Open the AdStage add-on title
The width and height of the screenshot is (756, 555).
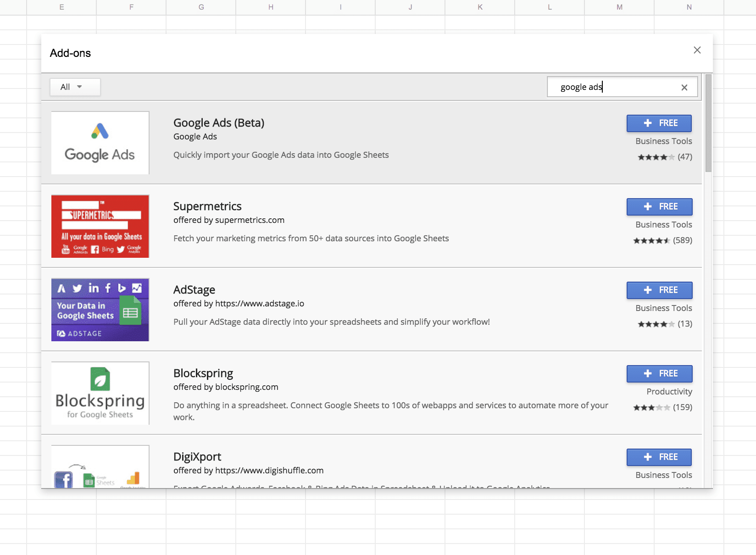(194, 289)
